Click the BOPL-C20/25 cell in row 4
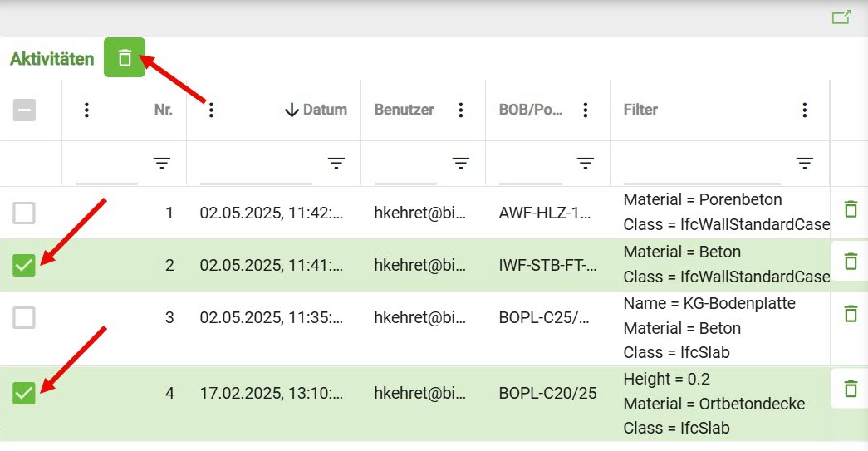 click(548, 393)
